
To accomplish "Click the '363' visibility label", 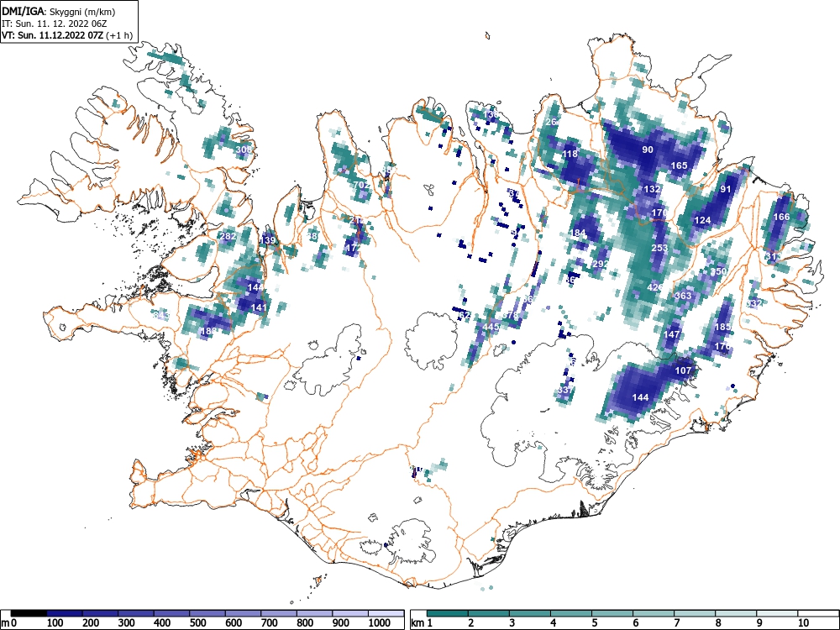I will coord(683,296).
